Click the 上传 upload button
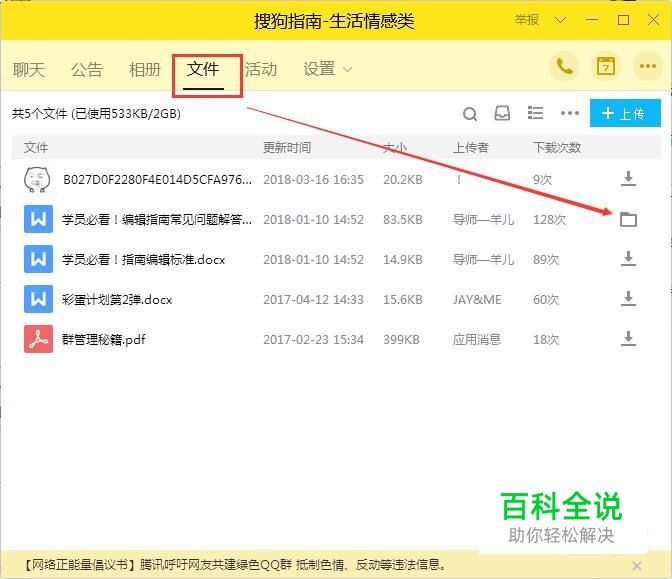672x579 pixels. (x=625, y=113)
